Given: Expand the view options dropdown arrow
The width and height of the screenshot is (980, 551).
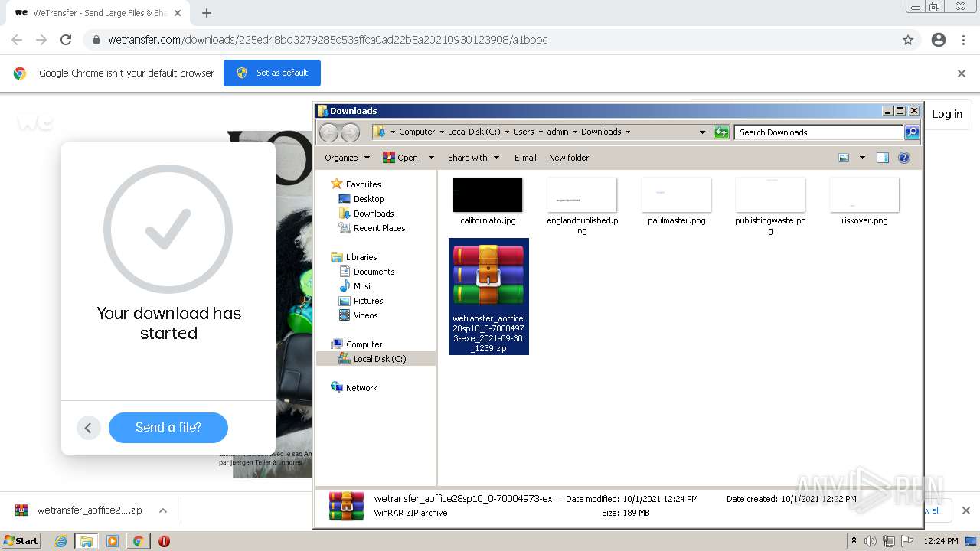Looking at the screenshot, I should click(x=862, y=158).
